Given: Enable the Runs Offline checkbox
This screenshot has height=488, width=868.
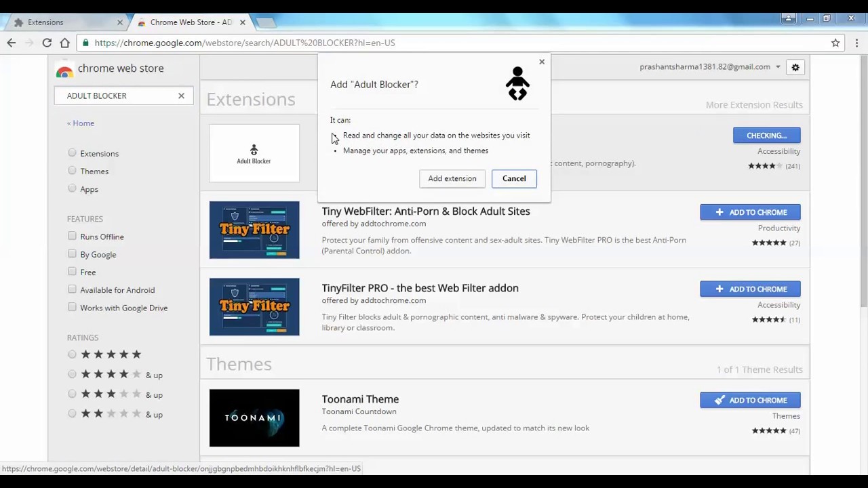Looking at the screenshot, I should [72, 236].
